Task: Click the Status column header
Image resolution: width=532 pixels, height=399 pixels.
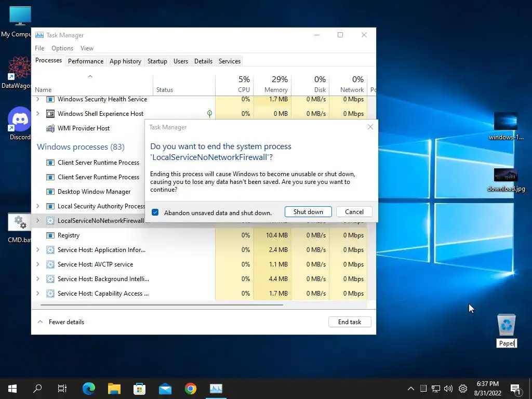Action: pos(184,84)
